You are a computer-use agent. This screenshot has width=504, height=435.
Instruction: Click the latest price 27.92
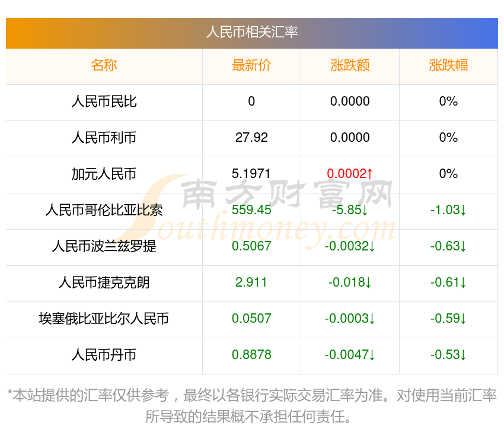tap(251, 138)
